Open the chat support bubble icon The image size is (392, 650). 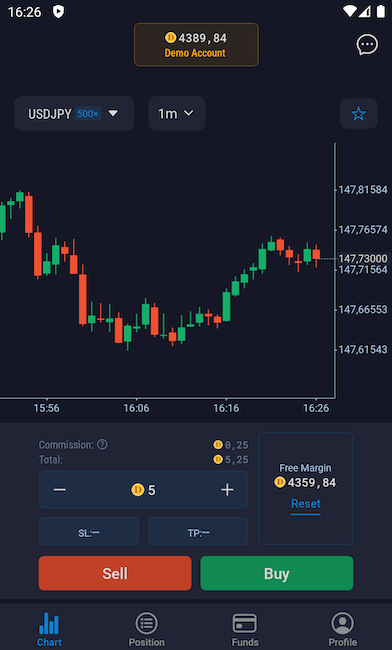[x=367, y=44]
